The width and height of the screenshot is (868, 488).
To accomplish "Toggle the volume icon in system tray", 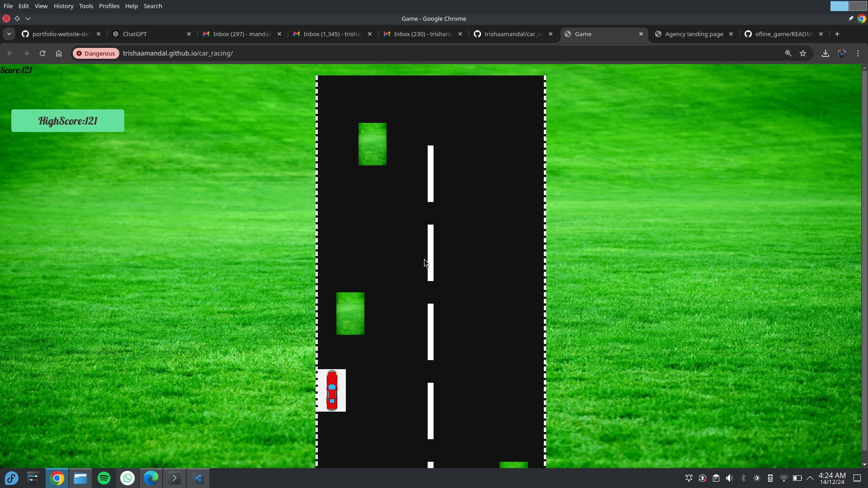I will click(729, 478).
